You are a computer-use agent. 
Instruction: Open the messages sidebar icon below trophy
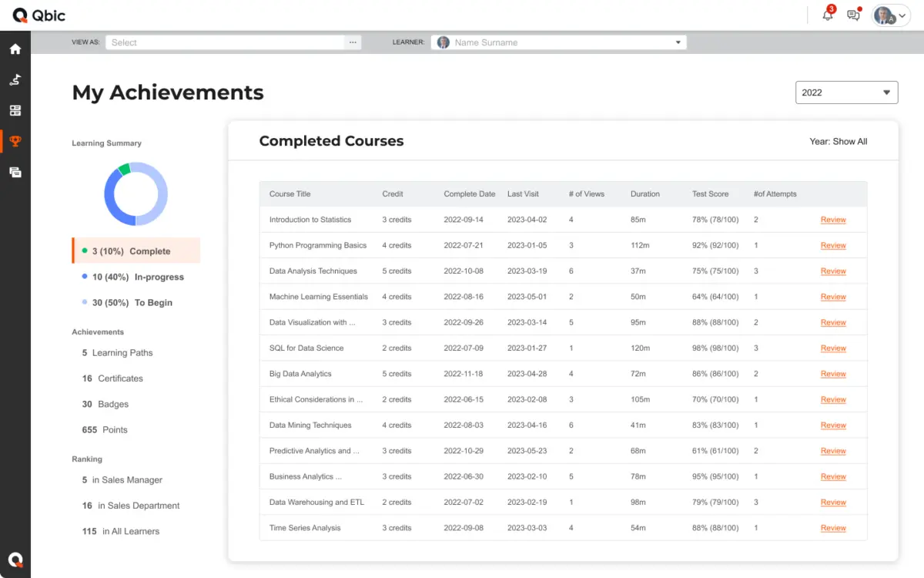[15, 173]
